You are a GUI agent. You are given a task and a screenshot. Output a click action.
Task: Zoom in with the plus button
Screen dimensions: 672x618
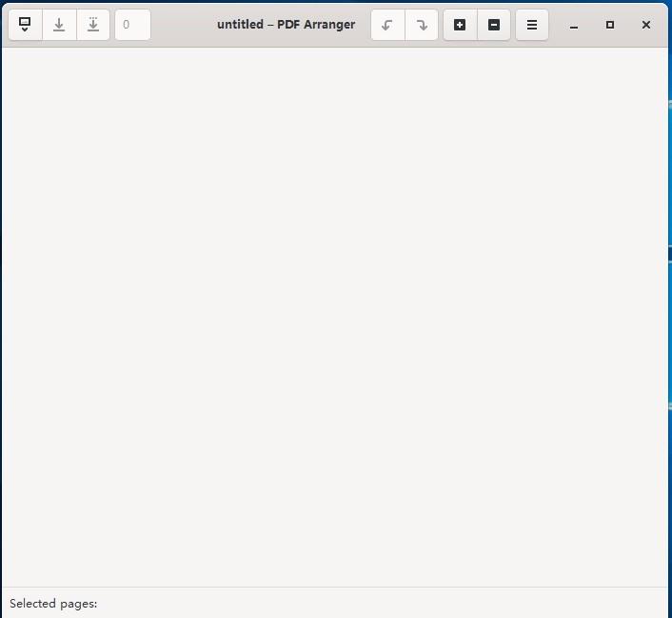click(x=460, y=25)
